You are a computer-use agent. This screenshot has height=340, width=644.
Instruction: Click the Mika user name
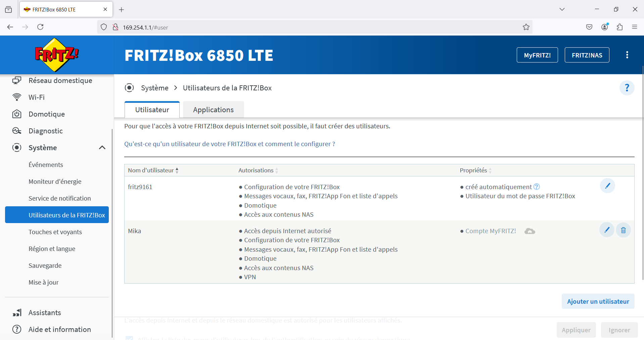134,231
